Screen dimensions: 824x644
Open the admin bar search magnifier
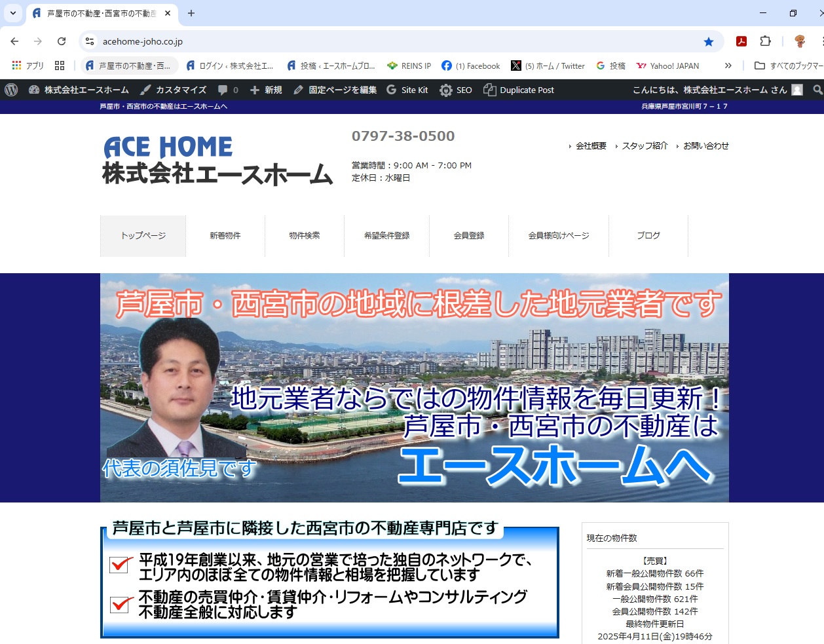[x=817, y=90]
